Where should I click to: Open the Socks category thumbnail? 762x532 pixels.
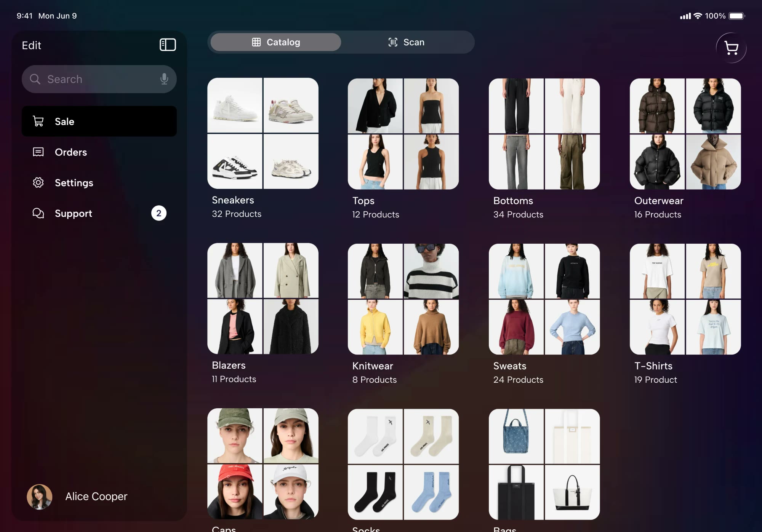click(x=403, y=465)
